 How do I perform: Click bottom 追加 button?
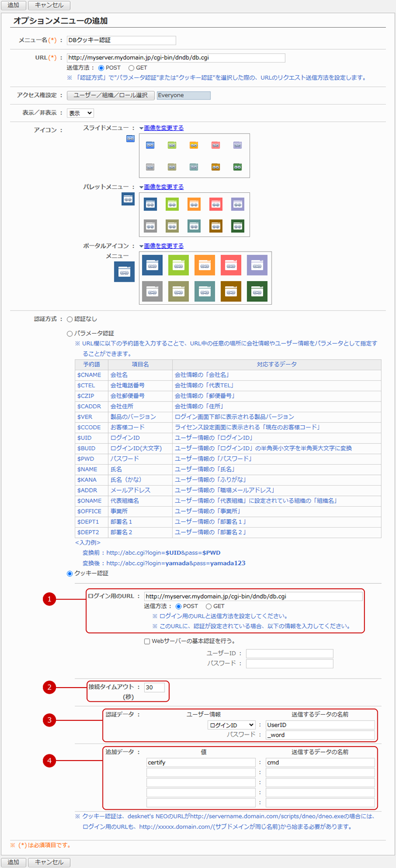point(12,862)
